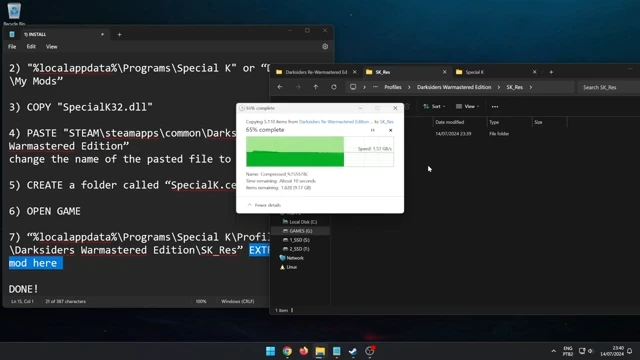Click the copy progress graph
Screen dimensions: 640x360
pos(320,151)
